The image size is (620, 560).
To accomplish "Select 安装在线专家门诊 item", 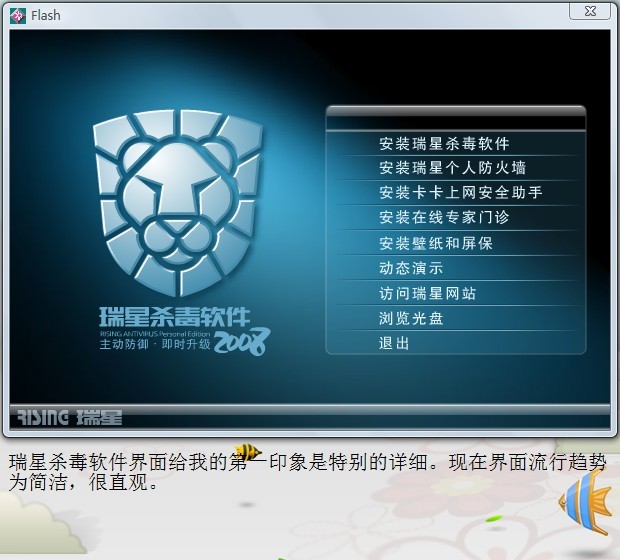I will point(444,217).
